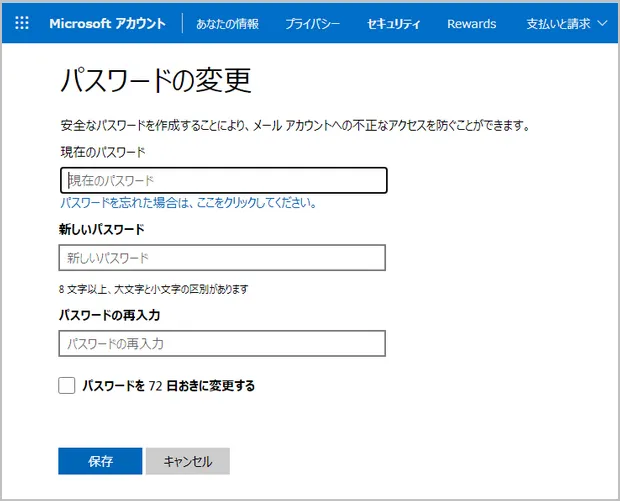Click the 安全なパスワード description sentence
The width and height of the screenshot is (620, 501).
295,125
